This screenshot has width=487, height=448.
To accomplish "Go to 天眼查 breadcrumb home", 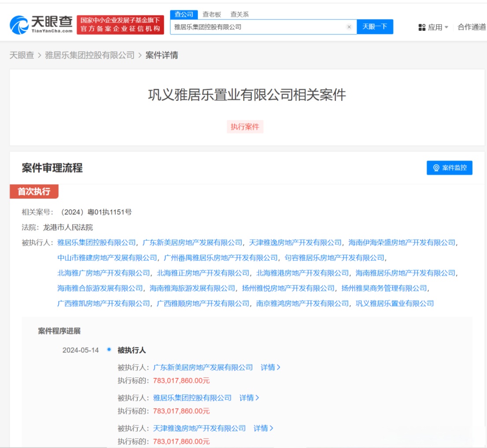I will (x=22, y=56).
